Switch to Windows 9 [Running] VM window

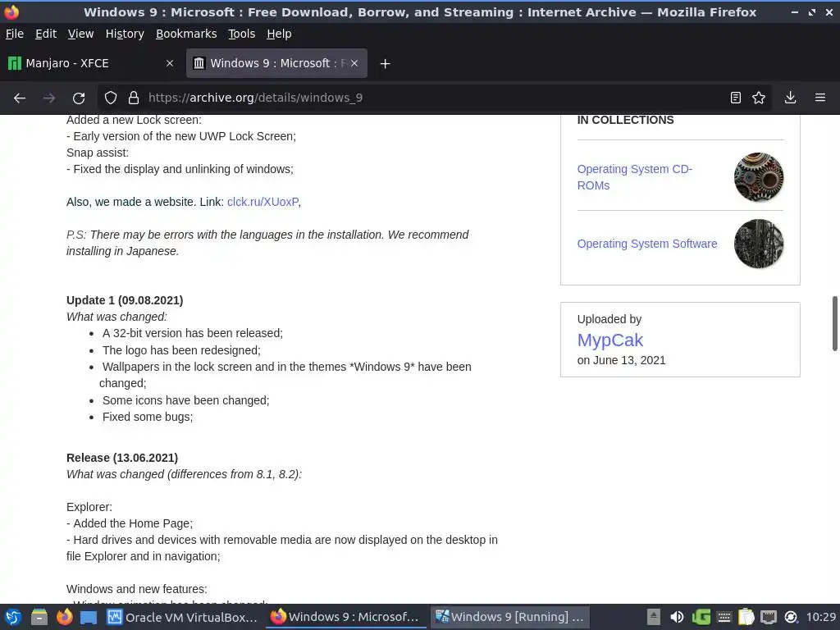click(510, 617)
